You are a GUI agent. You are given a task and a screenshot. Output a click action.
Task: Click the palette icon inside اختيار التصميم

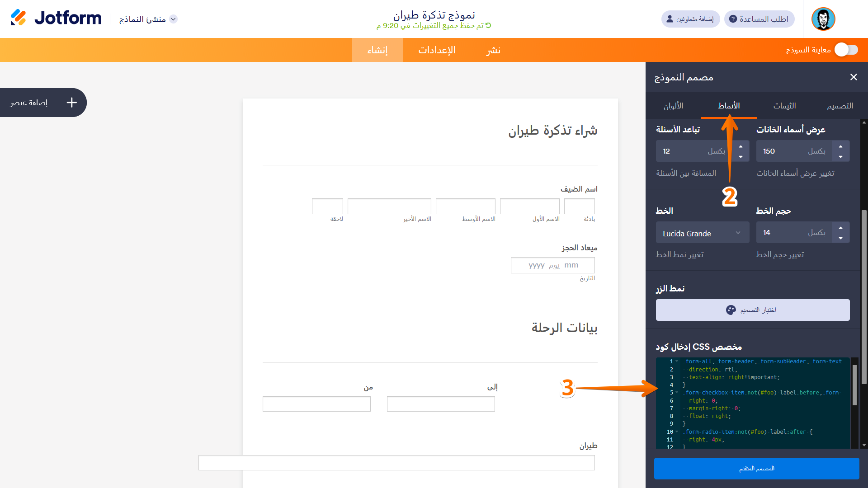[731, 310]
